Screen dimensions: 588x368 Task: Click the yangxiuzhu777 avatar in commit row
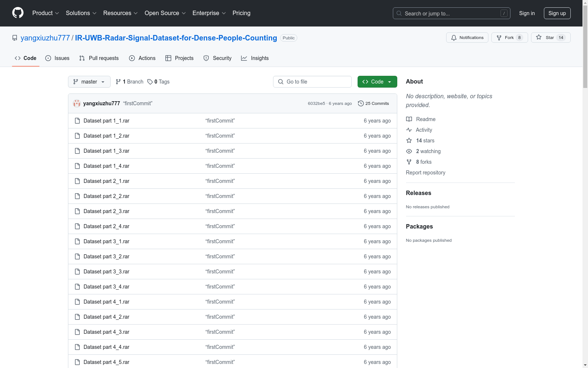(x=77, y=103)
